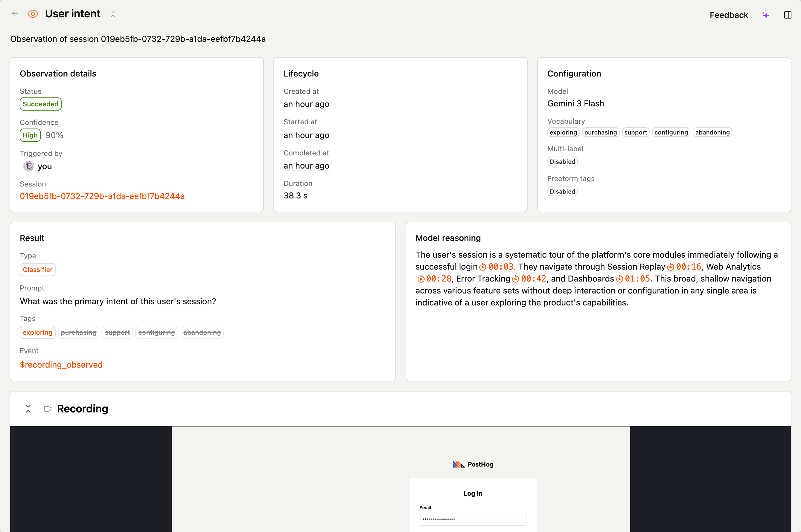801x532 pixels.
Task: Click the Multi-label Disabled badge
Action: coord(562,161)
